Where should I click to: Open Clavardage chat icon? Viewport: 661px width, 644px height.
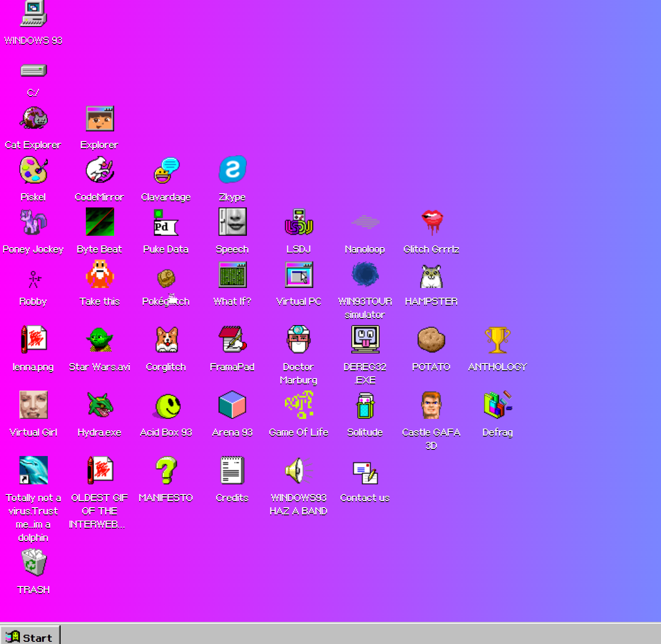pyautogui.click(x=166, y=170)
